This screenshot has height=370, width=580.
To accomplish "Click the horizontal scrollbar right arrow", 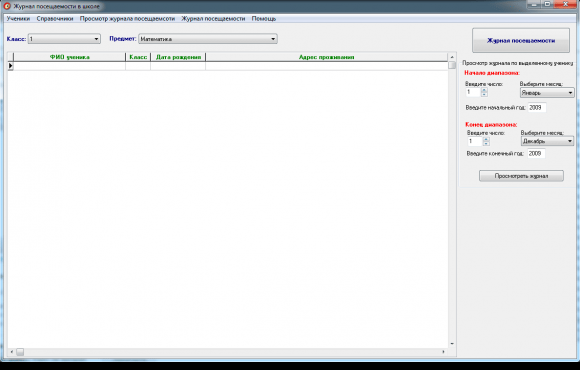I will (444, 352).
